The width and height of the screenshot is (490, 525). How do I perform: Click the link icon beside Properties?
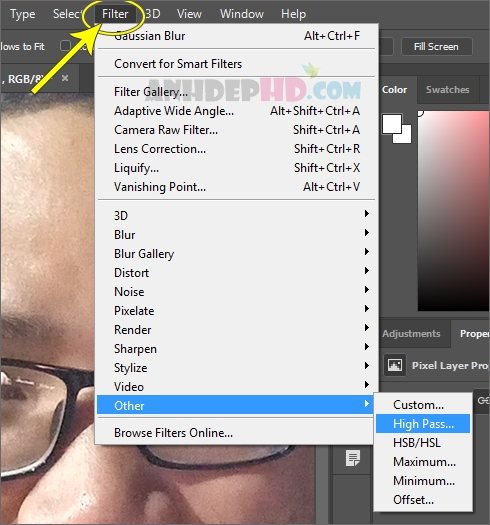(x=483, y=400)
